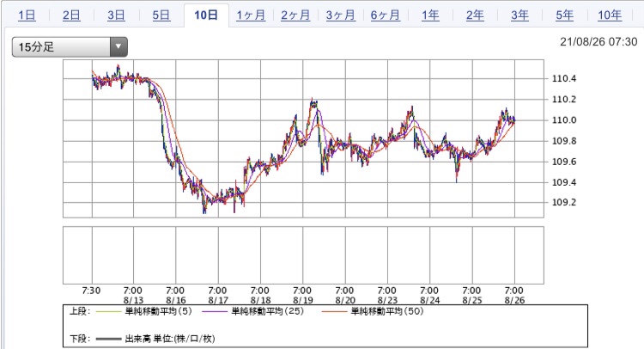
Task: Click the 109.4 price axis label
Action: click(x=564, y=182)
